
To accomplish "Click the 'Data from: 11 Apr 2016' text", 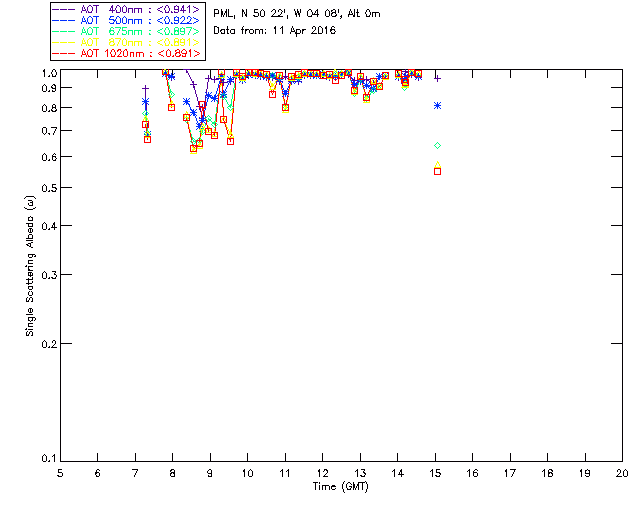I will (275, 31).
